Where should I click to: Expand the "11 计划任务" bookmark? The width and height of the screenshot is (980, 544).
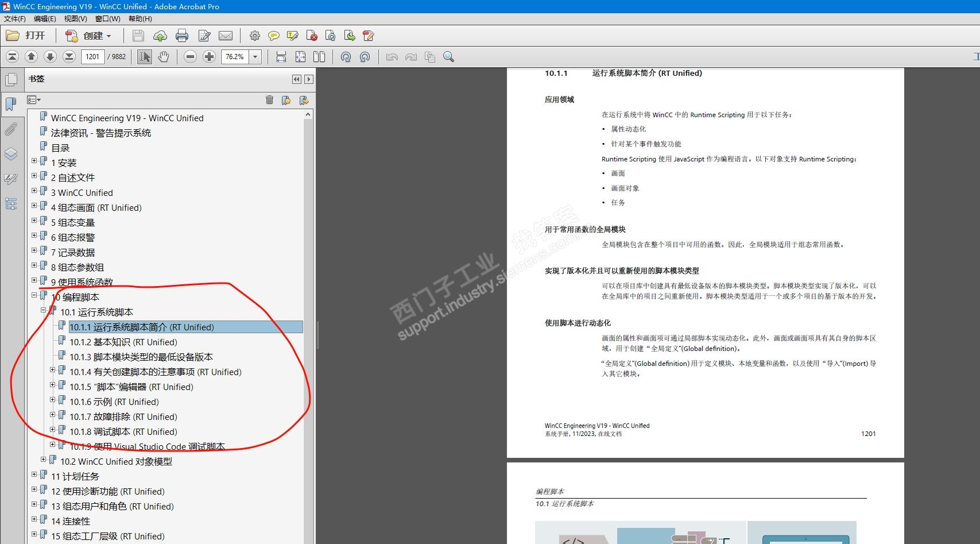[x=34, y=474]
